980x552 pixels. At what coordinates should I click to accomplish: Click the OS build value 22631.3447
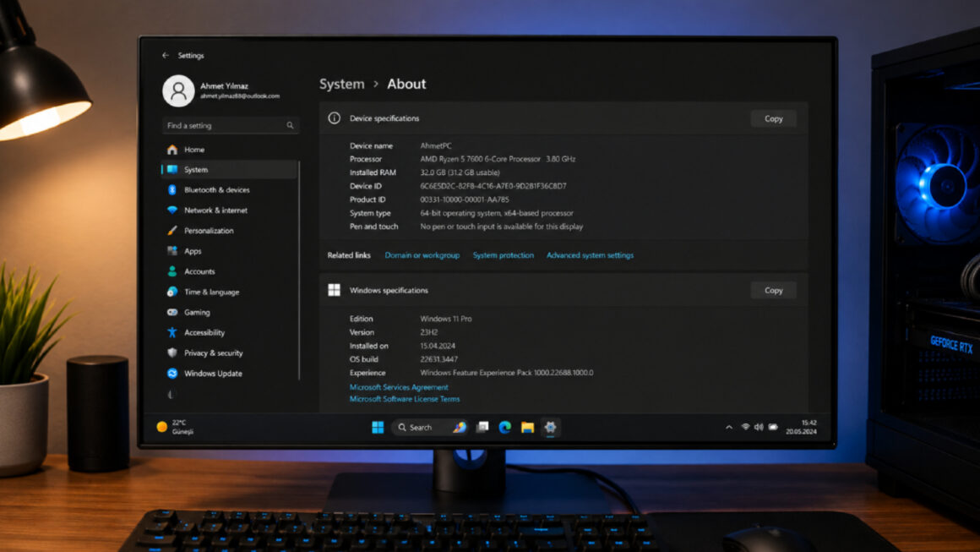tap(438, 359)
